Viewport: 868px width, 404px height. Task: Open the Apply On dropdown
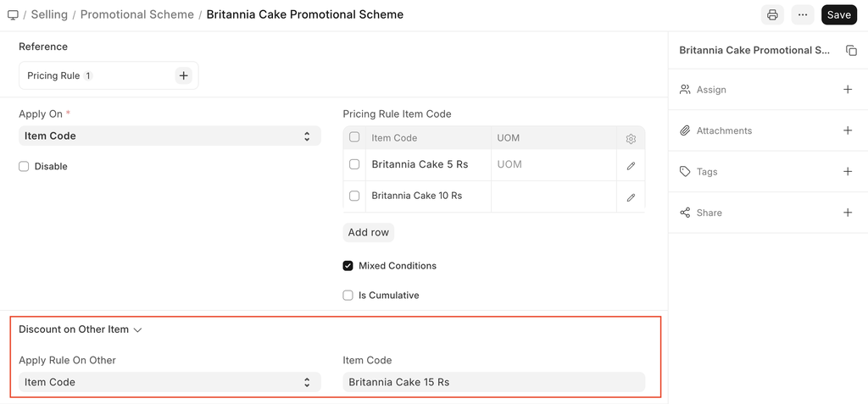[x=170, y=136]
